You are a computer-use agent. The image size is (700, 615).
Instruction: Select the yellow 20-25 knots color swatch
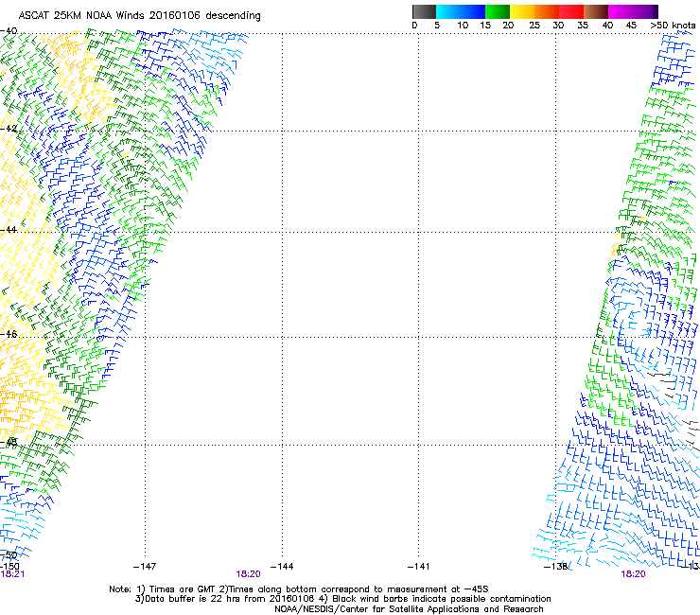(x=522, y=11)
